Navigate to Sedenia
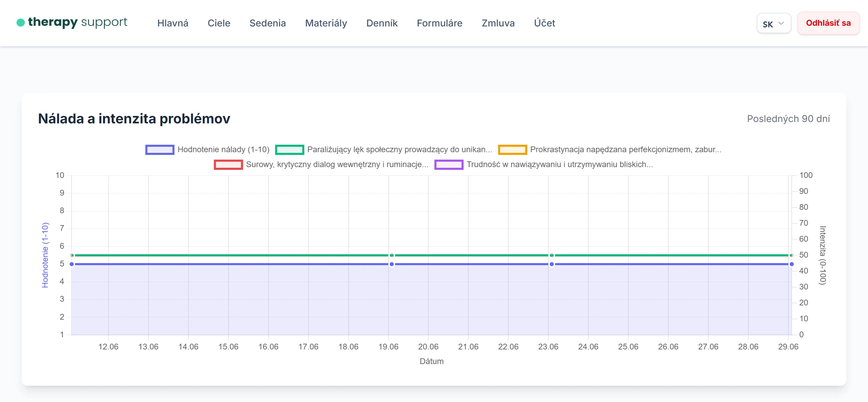868x402 pixels. (x=268, y=23)
